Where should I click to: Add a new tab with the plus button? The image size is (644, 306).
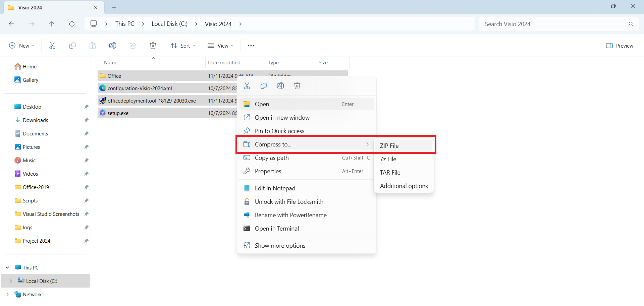pos(114,7)
